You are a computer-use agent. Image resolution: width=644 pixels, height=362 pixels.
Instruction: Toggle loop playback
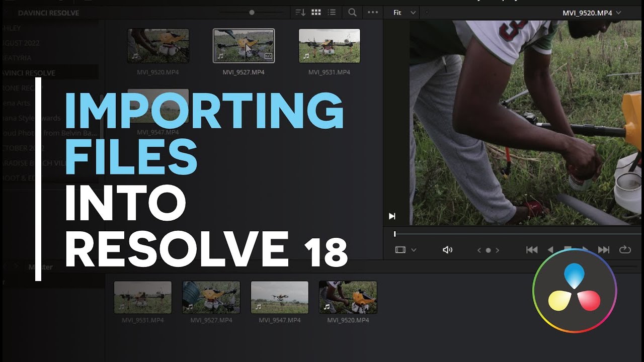point(625,250)
